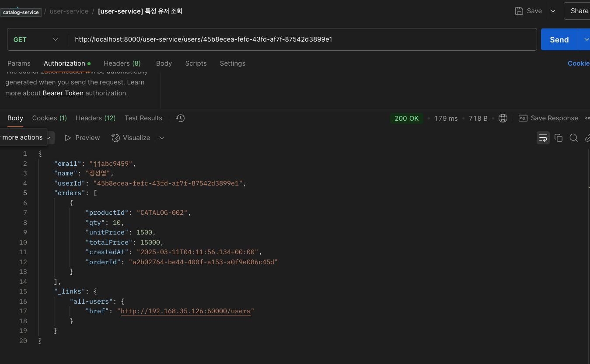Open the Send options dropdown arrow
Image resolution: width=590 pixels, height=364 pixels.
(x=585, y=39)
